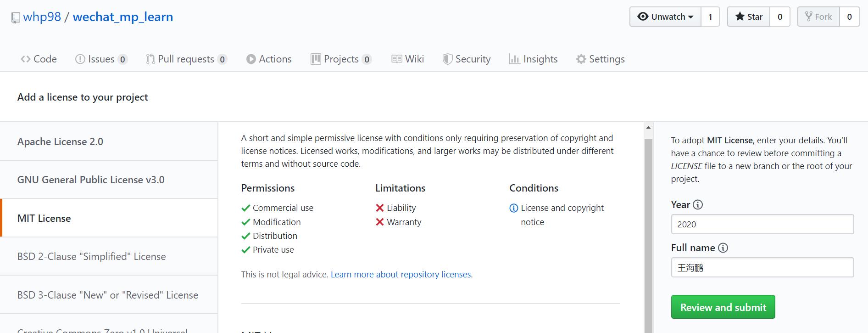Click "Add a license to your project" heading
Image resolution: width=868 pixels, height=333 pixels.
click(x=83, y=97)
